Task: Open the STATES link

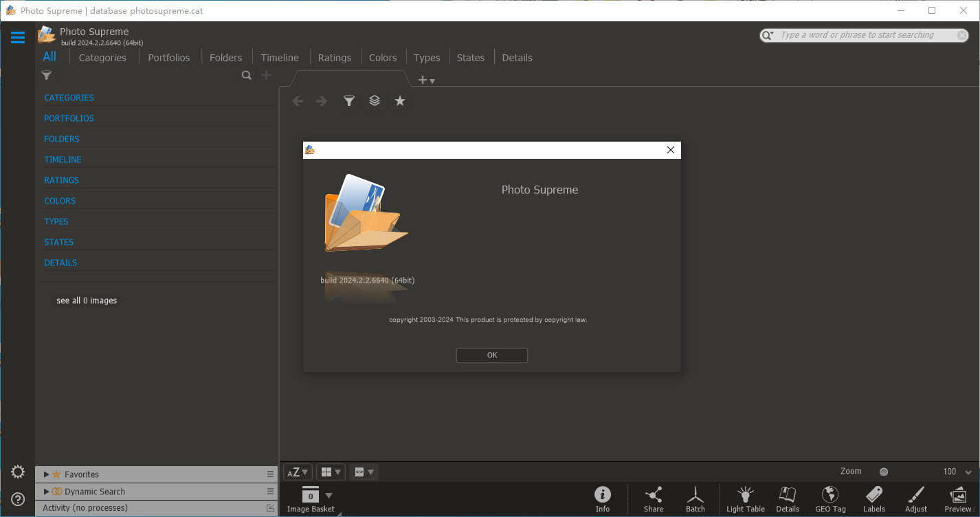Action: [x=59, y=242]
